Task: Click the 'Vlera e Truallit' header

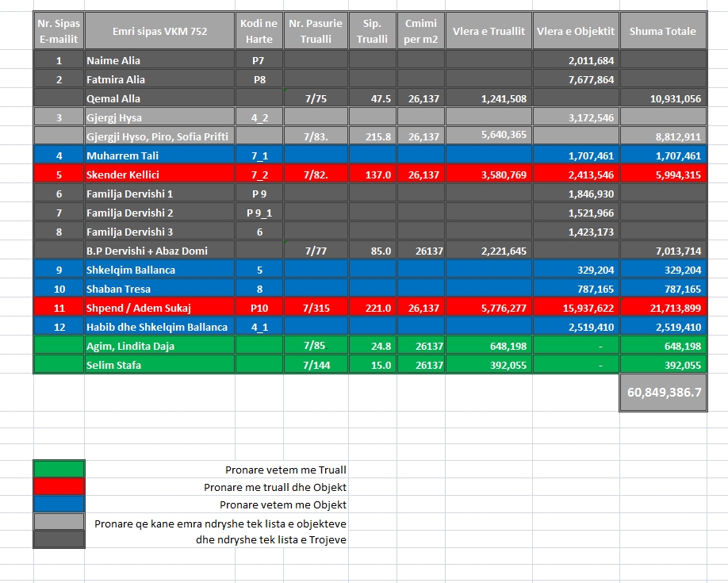Action: [x=489, y=32]
